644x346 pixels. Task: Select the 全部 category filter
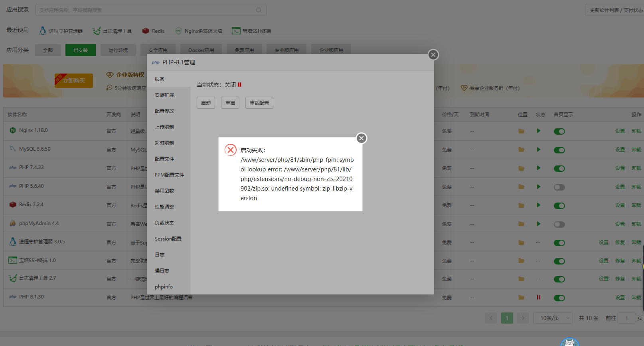(x=48, y=50)
